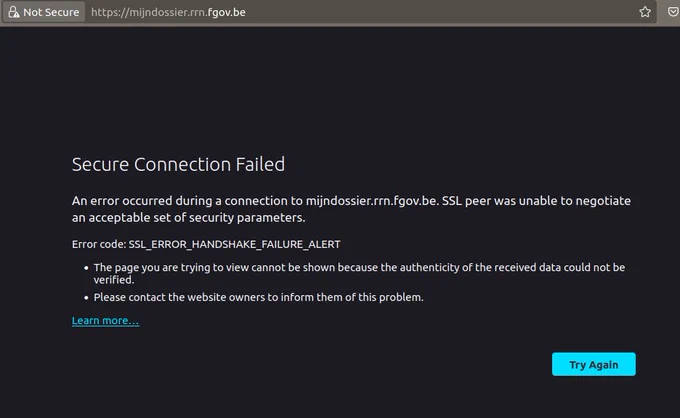Click the word 'verified.' under first bullet
This screenshot has width=680, height=418.
pyautogui.click(x=114, y=280)
